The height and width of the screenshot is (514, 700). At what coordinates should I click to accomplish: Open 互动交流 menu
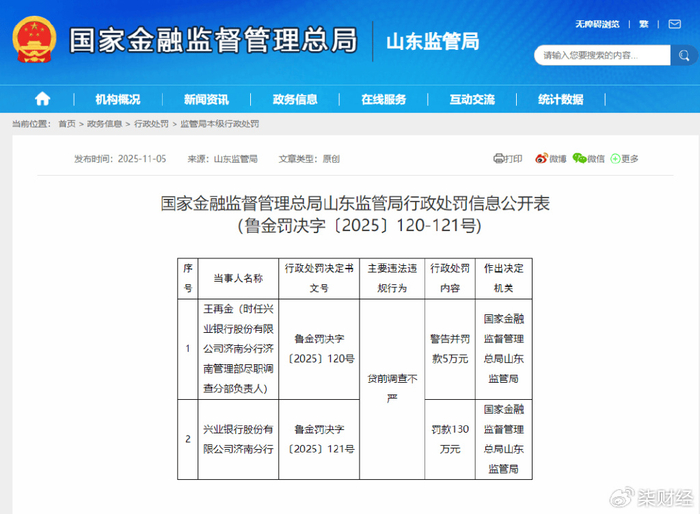pos(472,99)
